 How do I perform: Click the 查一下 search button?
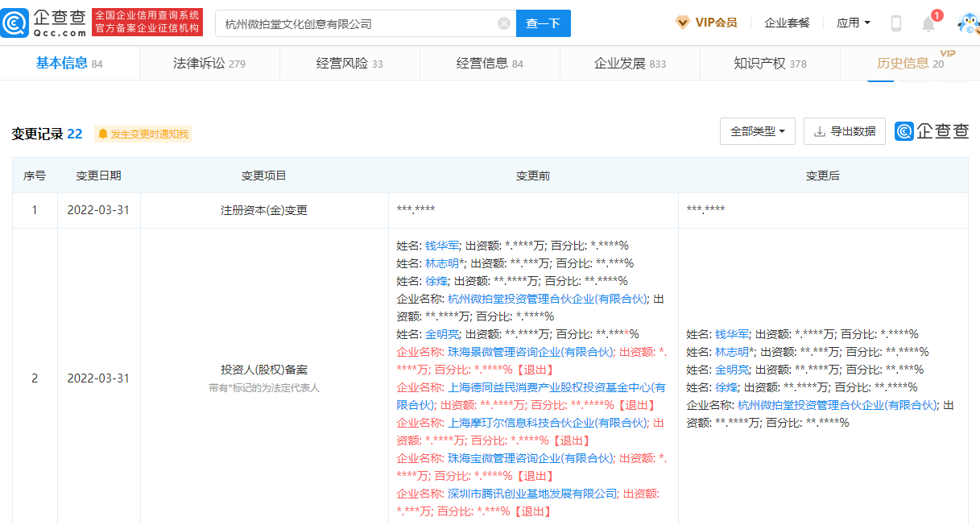pyautogui.click(x=543, y=23)
